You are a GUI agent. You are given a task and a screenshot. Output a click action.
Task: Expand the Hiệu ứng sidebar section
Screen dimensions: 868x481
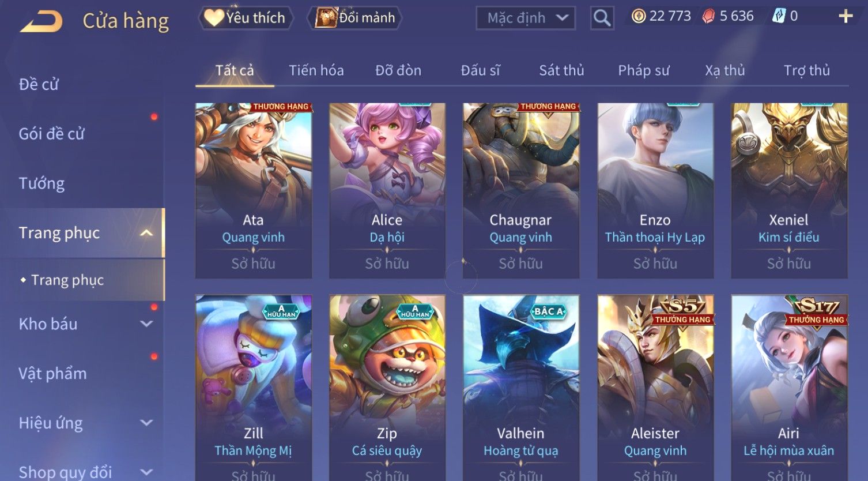point(146,423)
